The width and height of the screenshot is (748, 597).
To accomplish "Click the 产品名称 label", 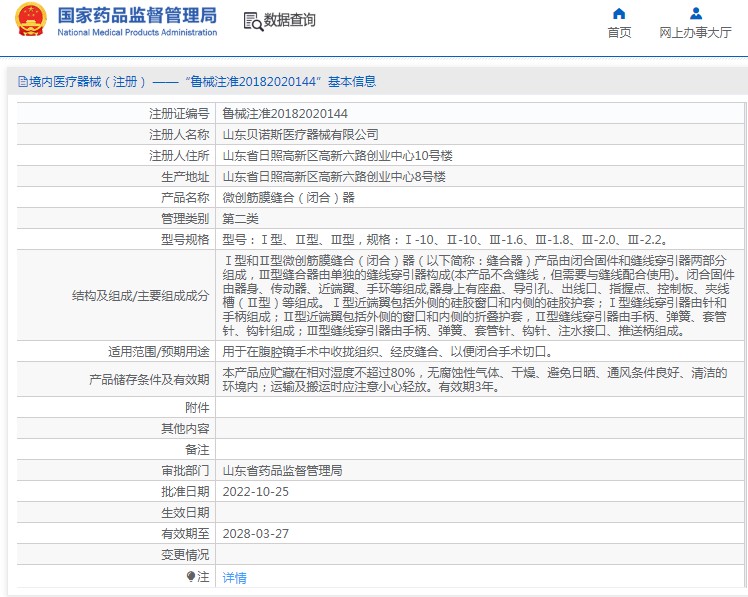I will pos(186,198).
